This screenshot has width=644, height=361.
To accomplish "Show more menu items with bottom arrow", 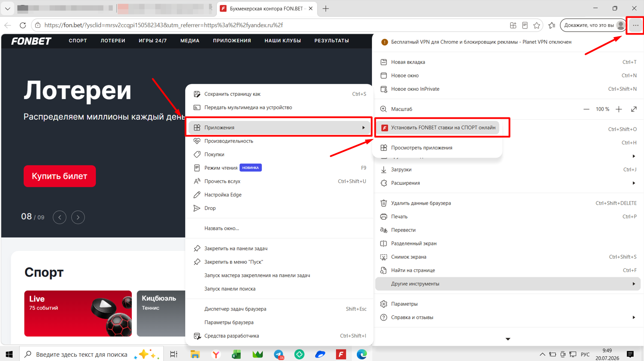I will (508, 339).
